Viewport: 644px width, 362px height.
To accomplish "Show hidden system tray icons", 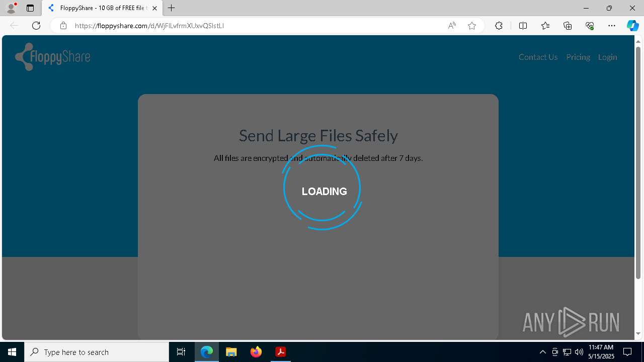I will coord(542,352).
